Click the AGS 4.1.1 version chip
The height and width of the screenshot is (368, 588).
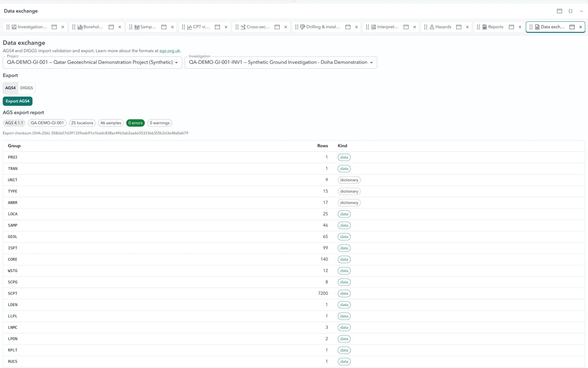click(14, 123)
